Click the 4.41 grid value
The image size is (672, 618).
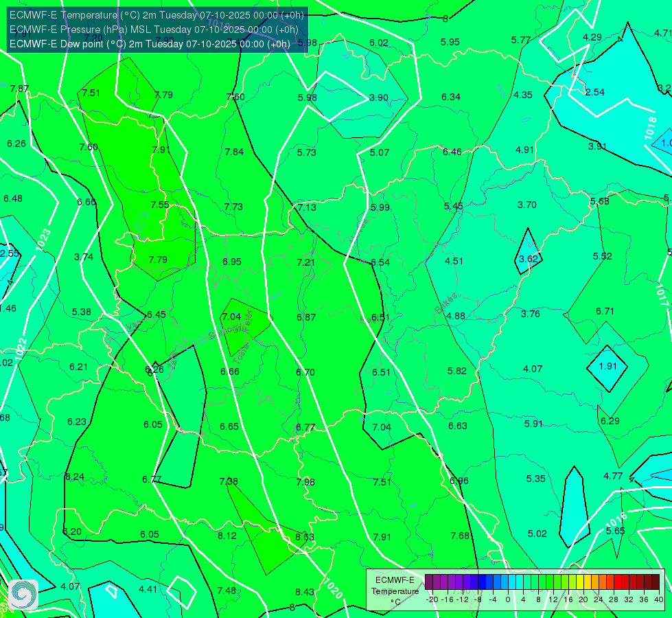tap(148, 589)
